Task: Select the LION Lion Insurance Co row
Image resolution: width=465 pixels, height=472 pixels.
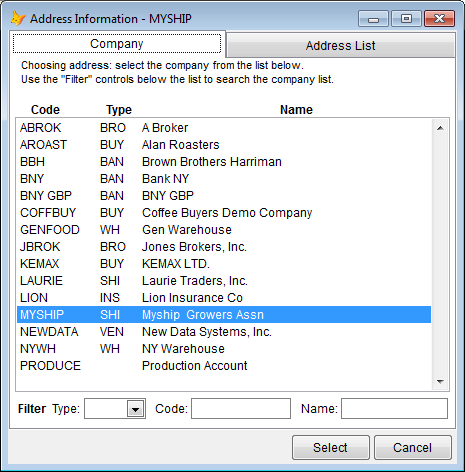Action: click(x=224, y=298)
